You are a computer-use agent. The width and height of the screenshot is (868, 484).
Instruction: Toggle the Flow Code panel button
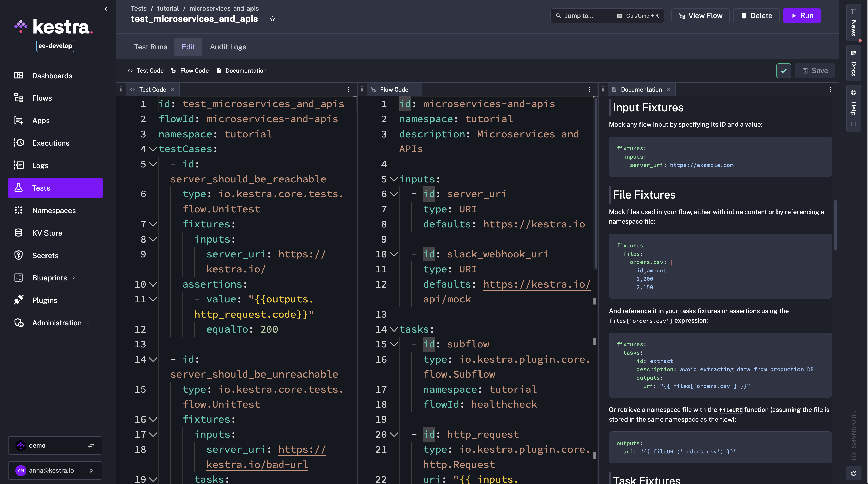(x=190, y=71)
